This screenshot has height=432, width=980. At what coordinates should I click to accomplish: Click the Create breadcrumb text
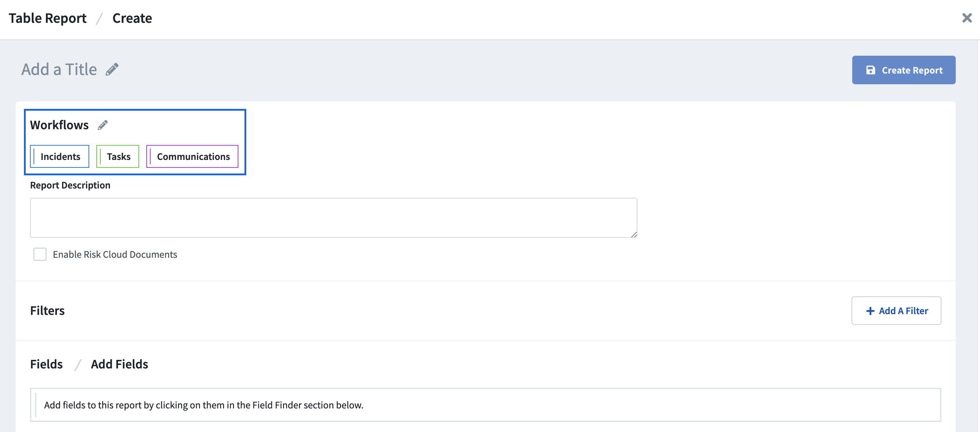pos(132,18)
